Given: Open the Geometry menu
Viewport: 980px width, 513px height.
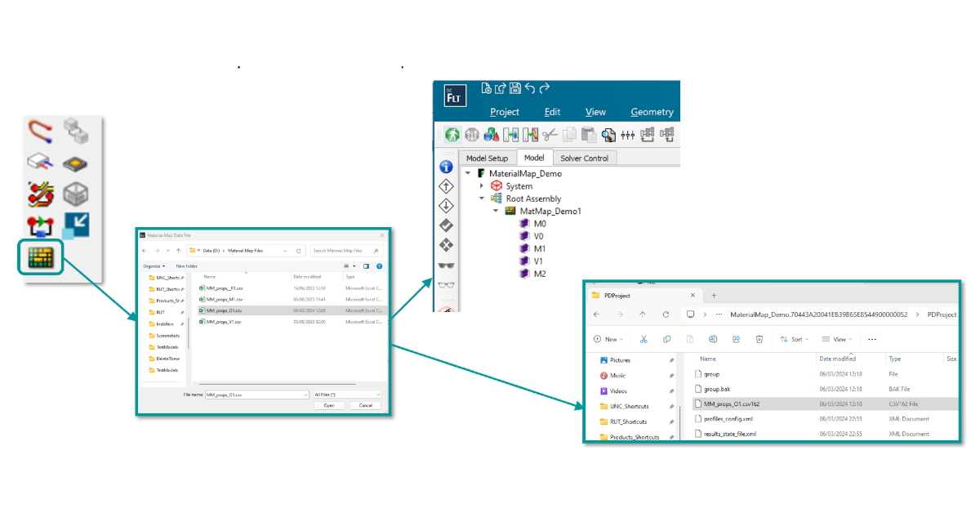Looking at the screenshot, I should pyautogui.click(x=654, y=111).
